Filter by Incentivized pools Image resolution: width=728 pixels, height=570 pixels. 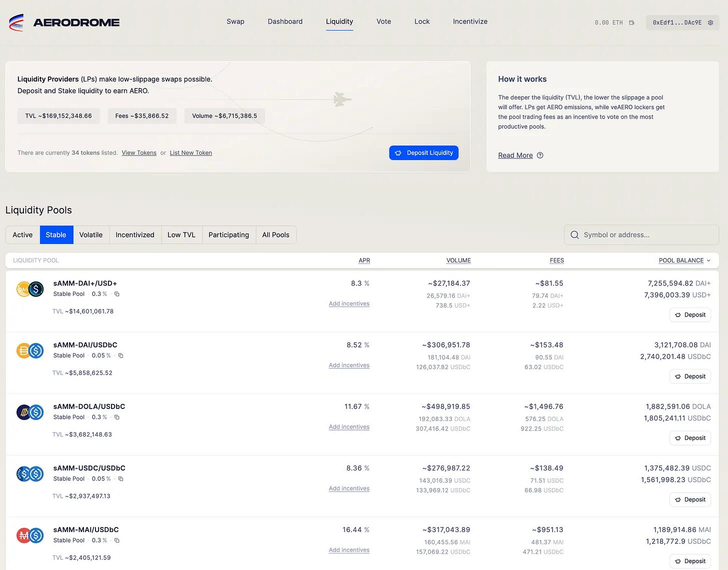135,235
